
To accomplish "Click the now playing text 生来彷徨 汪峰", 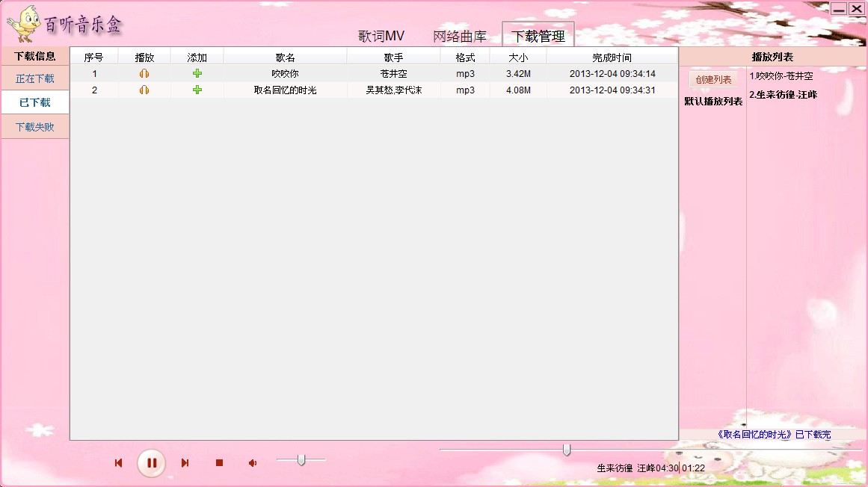I will (626, 468).
